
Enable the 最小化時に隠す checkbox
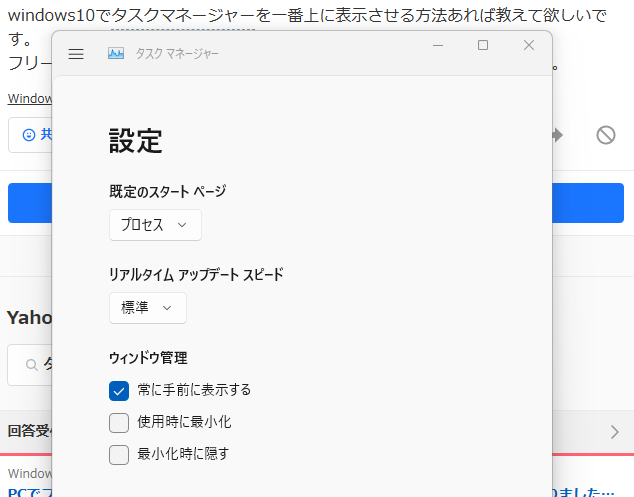[x=119, y=455]
